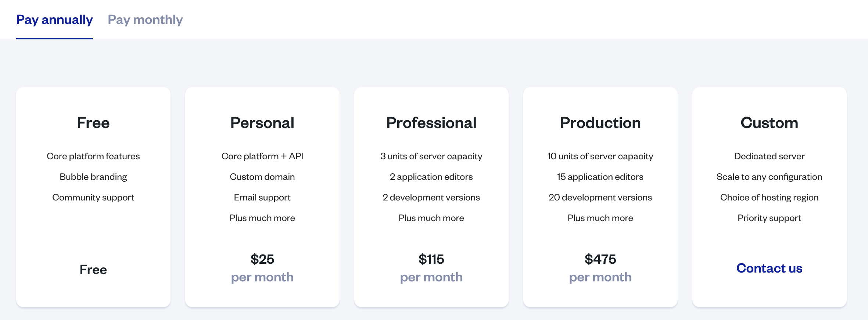Image resolution: width=868 pixels, height=320 pixels.
Task: Select the Free plan heading
Action: click(93, 123)
